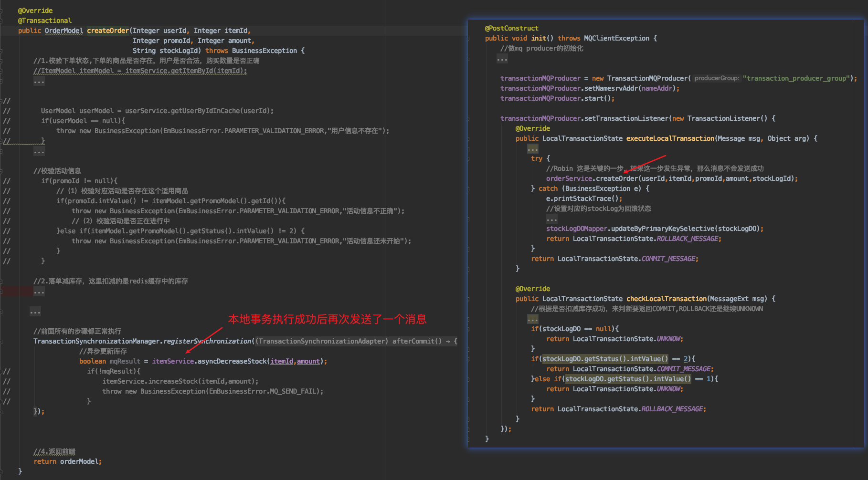
Task: Expand folded block above the 前面所有的步骤 comment
Action: click(35, 312)
